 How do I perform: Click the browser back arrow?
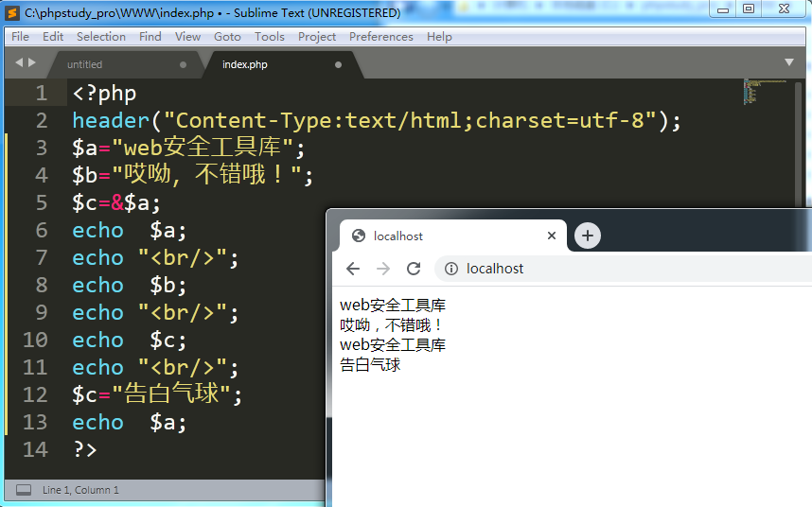(353, 269)
